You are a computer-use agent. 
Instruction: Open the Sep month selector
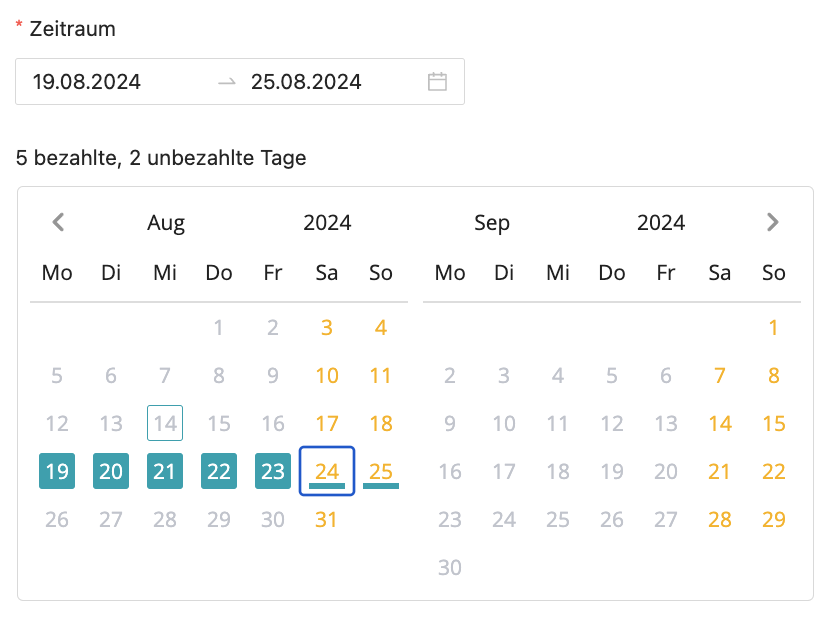492,223
